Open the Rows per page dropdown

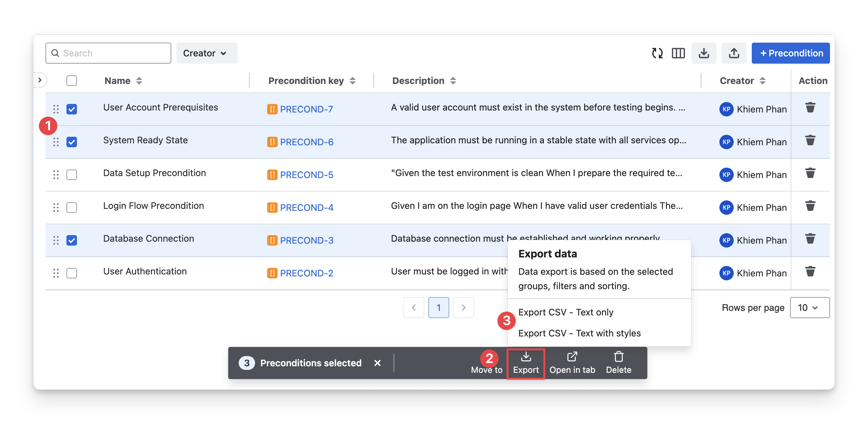coord(809,308)
